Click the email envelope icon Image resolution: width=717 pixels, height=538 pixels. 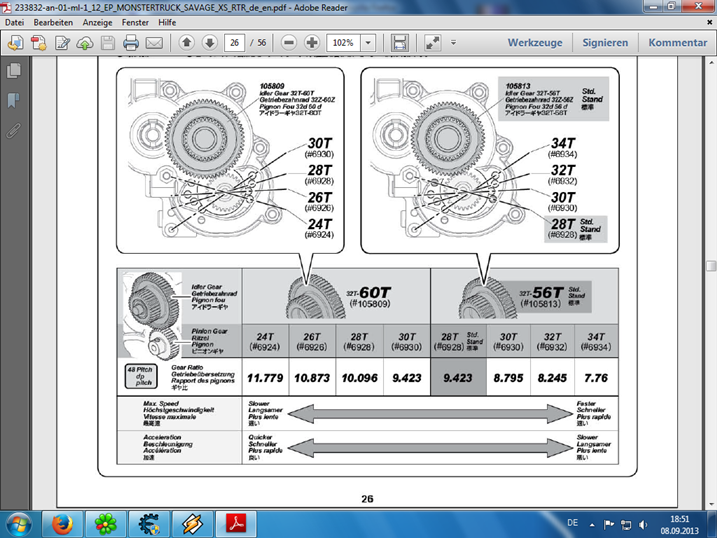pyautogui.click(x=154, y=44)
